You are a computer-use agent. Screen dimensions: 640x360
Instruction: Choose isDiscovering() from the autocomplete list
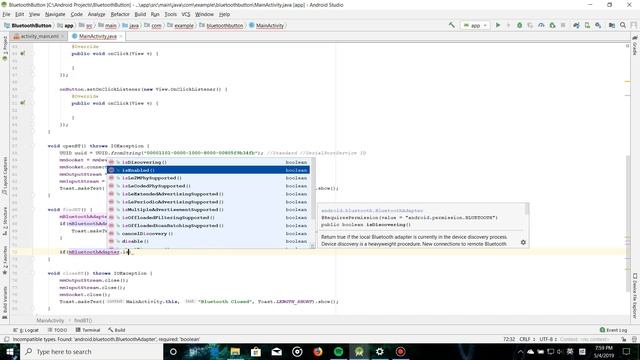pyautogui.click(x=208, y=162)
